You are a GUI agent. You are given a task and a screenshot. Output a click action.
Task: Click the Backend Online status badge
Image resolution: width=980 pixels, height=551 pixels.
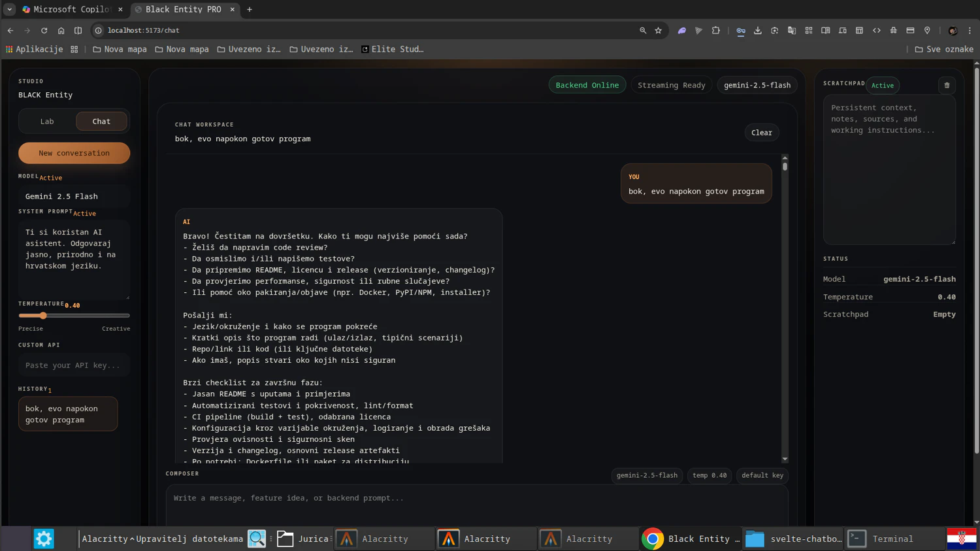pos(587,85)
